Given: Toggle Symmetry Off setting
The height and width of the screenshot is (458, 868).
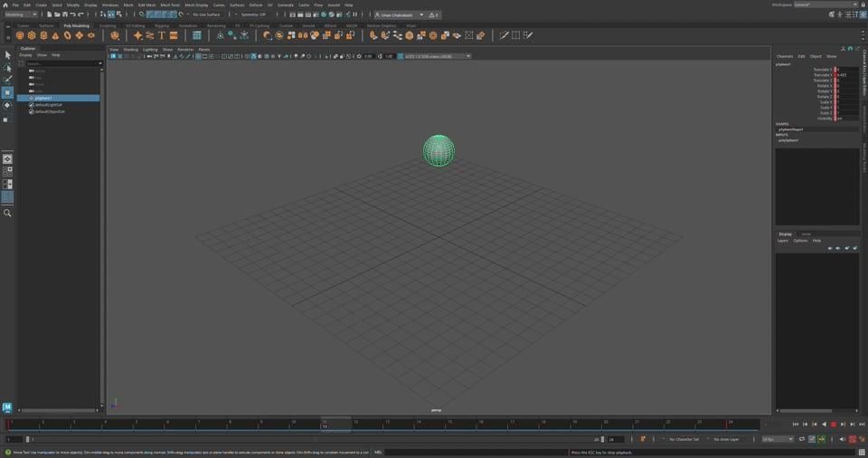Looking at the screenshot, I should 253,14.
